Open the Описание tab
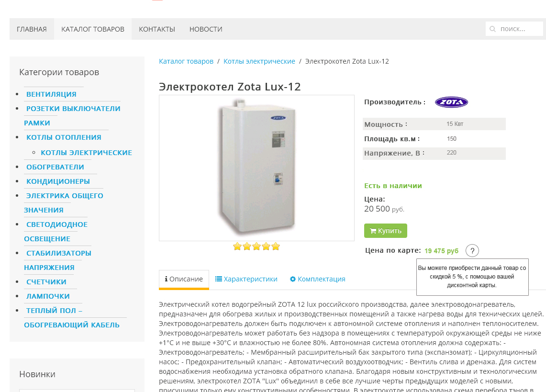 coord(184,279)
